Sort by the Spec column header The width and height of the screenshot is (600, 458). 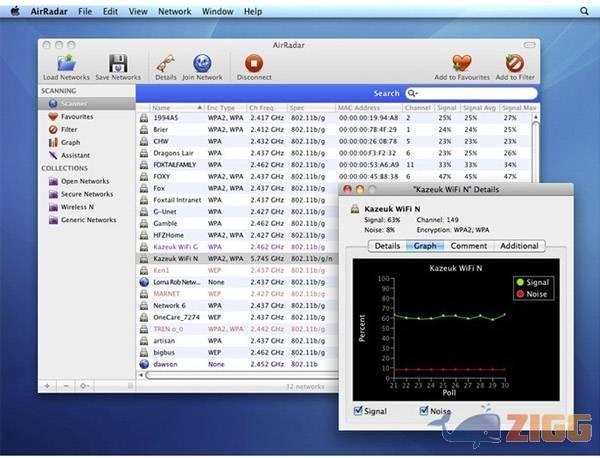click(x=311, y=108)
